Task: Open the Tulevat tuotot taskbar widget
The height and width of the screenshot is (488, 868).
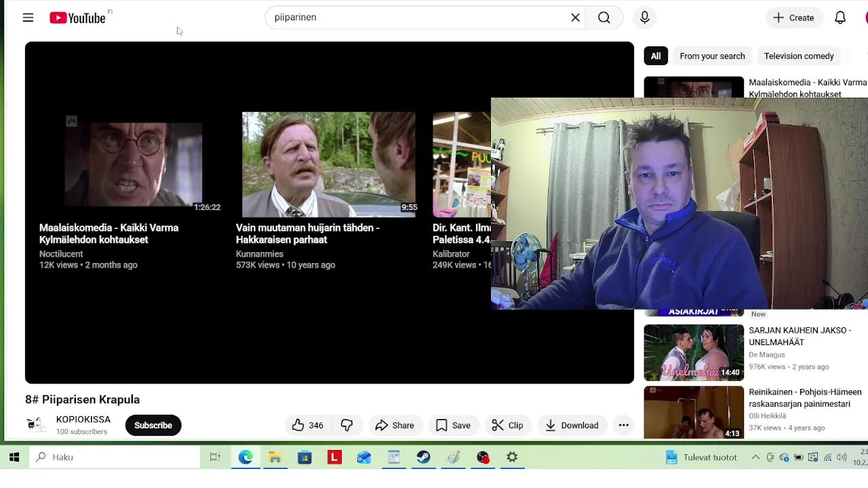Action: [701, 457]
